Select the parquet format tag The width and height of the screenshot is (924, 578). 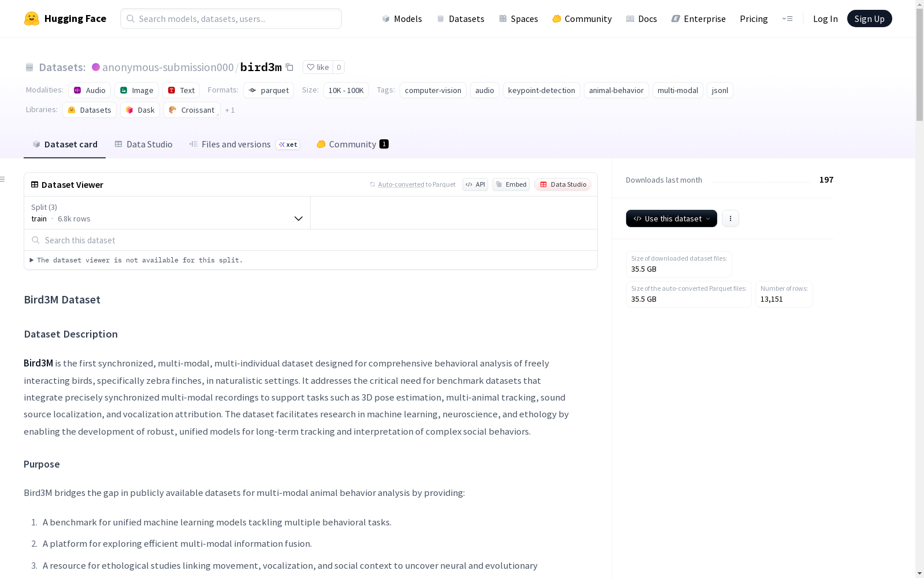tap(269, 90)
